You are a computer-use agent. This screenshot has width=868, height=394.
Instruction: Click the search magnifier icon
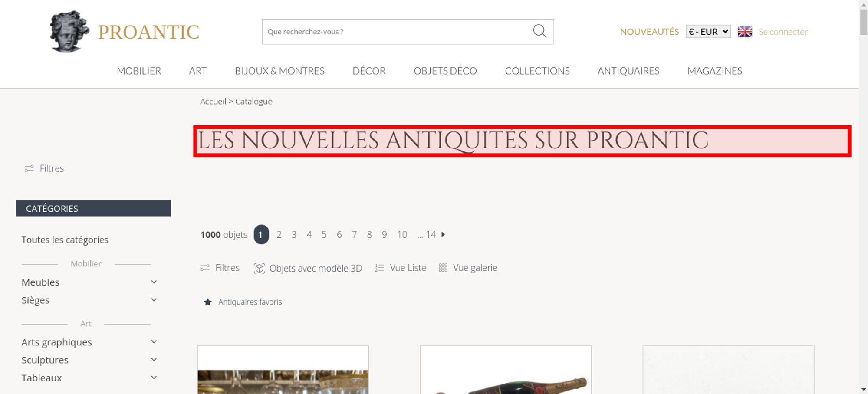(x=539, y=31)
